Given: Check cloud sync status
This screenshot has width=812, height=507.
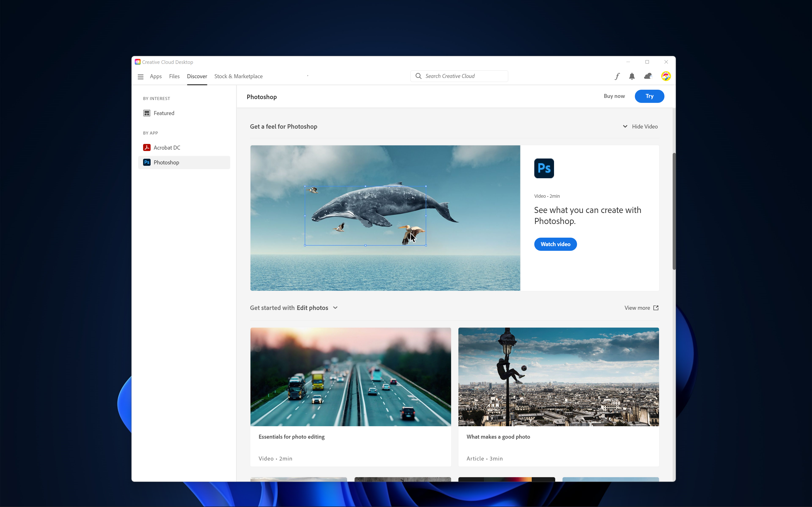Looking at the screenshot, I should 648,76.
